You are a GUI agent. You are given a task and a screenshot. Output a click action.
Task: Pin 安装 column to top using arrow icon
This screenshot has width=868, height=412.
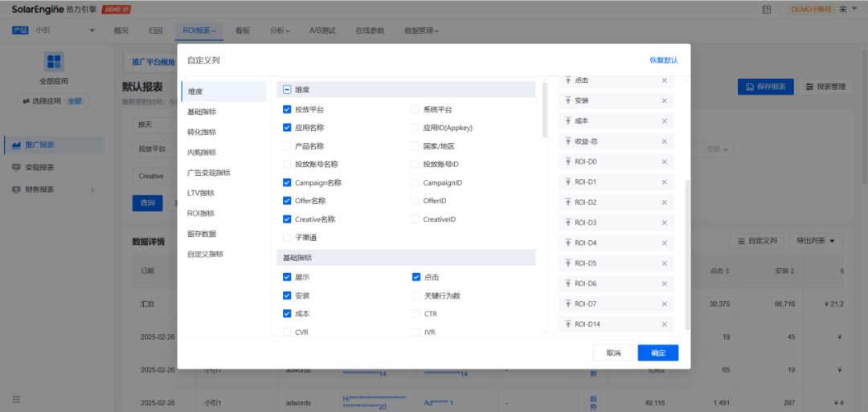point(567,100)
